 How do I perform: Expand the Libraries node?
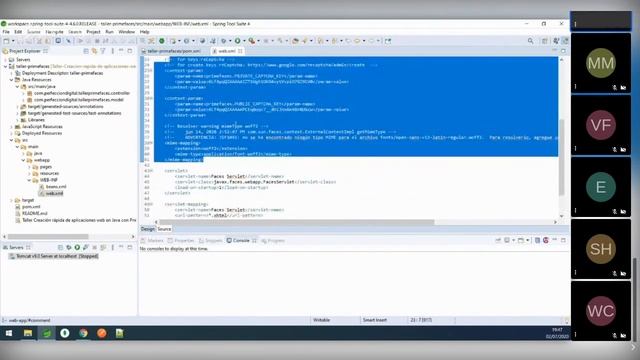[x=18, y=120]
